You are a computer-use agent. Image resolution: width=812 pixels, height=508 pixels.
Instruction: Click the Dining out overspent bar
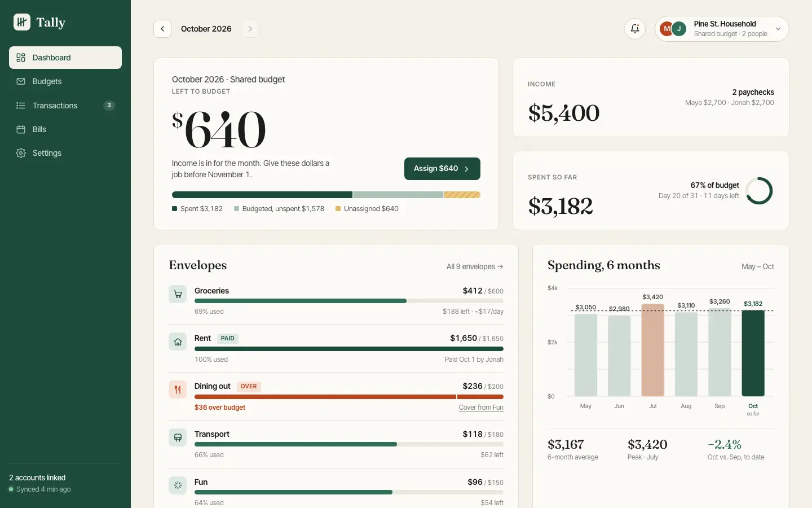pyautogui.click(x=349, y=397)
